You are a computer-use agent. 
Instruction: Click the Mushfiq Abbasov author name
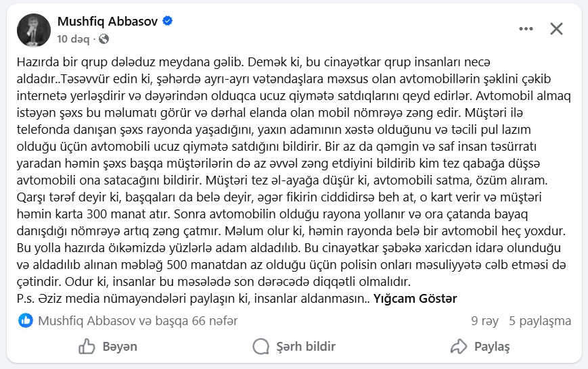click(x=108, y=22)
